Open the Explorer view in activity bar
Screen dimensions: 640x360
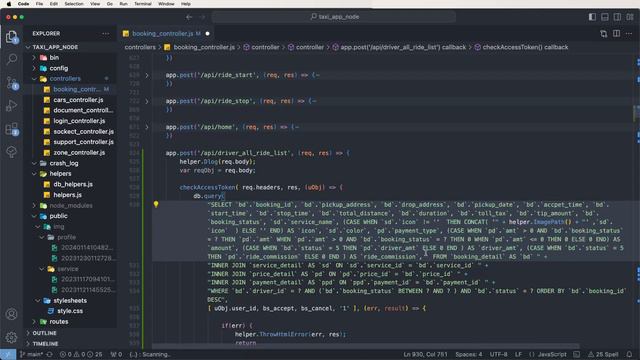point(11,37)
